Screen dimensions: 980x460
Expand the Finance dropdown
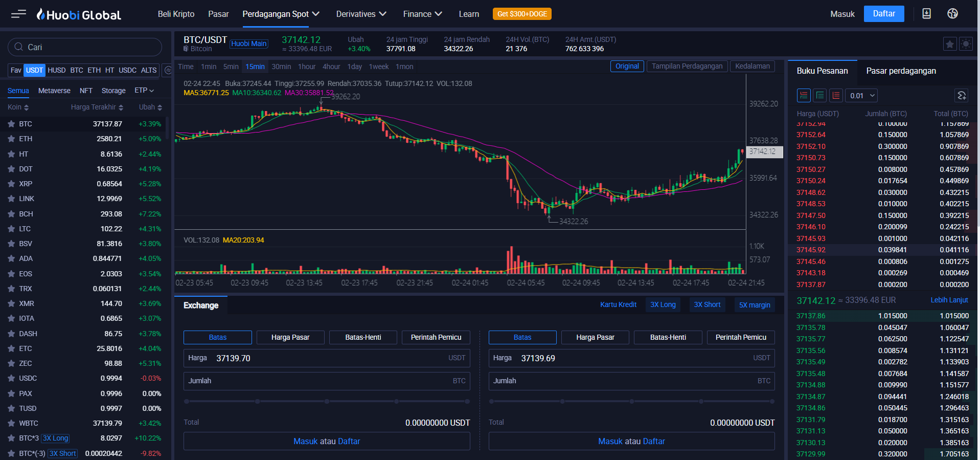[422, 14]
